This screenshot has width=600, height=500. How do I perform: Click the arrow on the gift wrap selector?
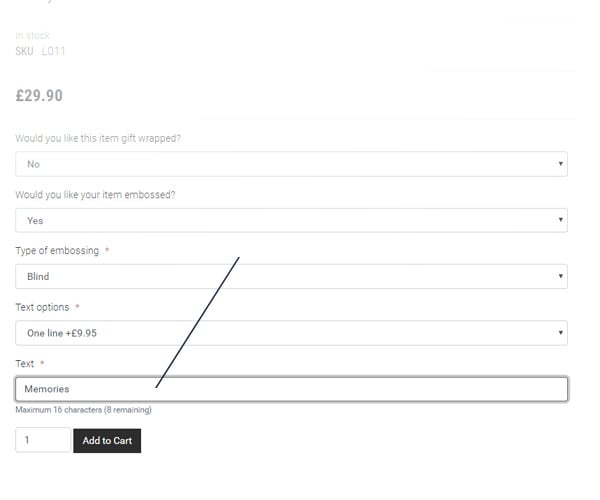click(560, 164)
